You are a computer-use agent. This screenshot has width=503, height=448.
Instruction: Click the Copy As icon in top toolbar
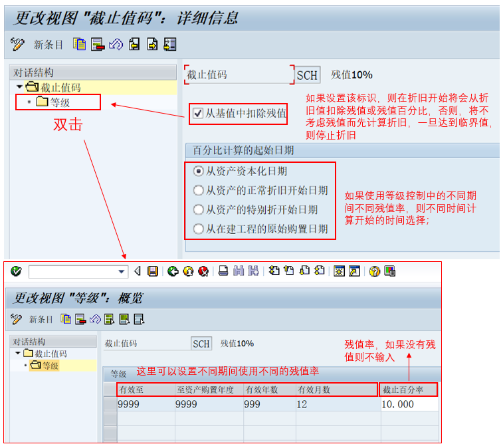pyautogui.click(x=80, y=45)
